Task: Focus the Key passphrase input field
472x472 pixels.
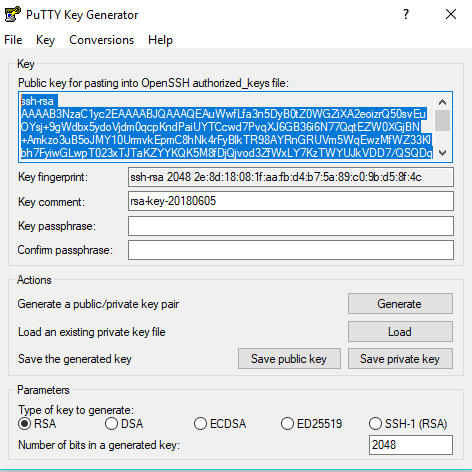Action: [x=291, y=226]
